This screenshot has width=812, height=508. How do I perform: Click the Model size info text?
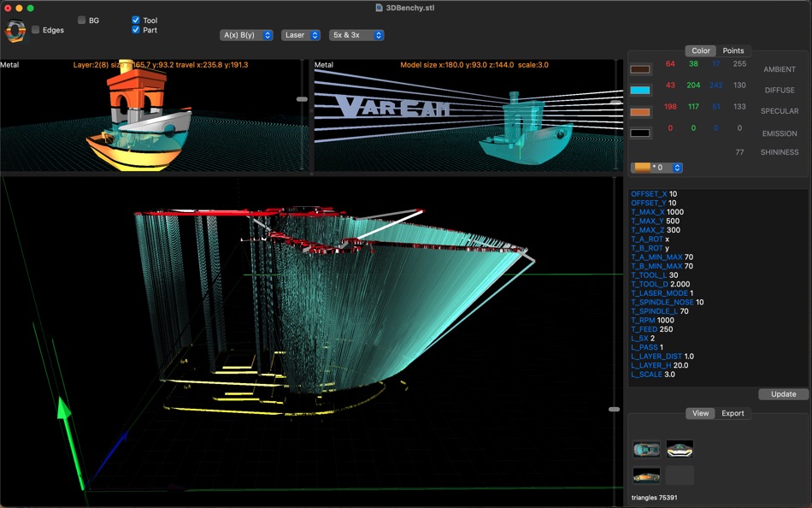(474, 65)
